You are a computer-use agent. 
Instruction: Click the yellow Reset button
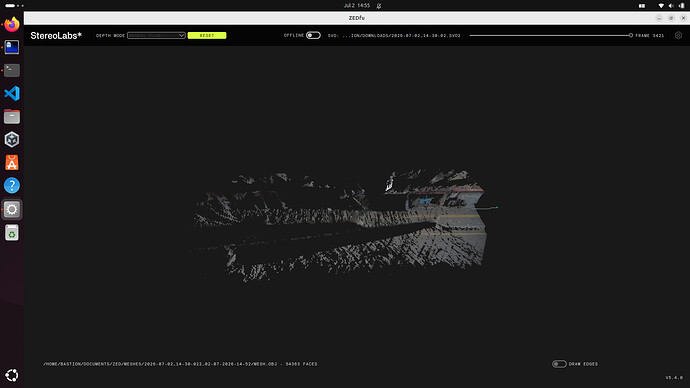point(207,35)
